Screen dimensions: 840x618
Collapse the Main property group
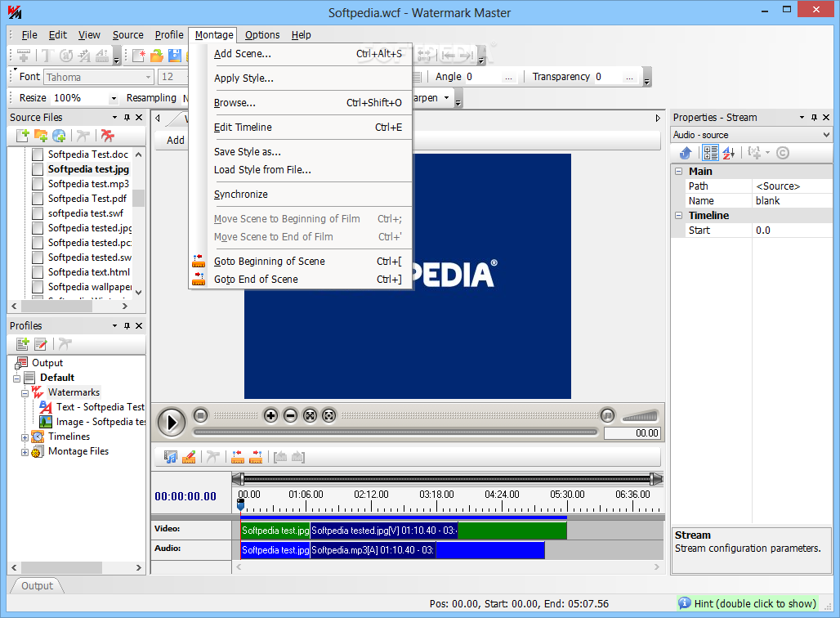point(679,172)
